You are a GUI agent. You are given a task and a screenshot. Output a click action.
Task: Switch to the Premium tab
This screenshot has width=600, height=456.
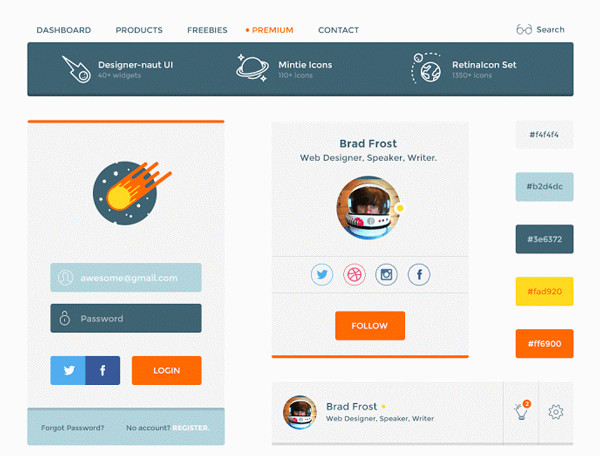[269, 30]
